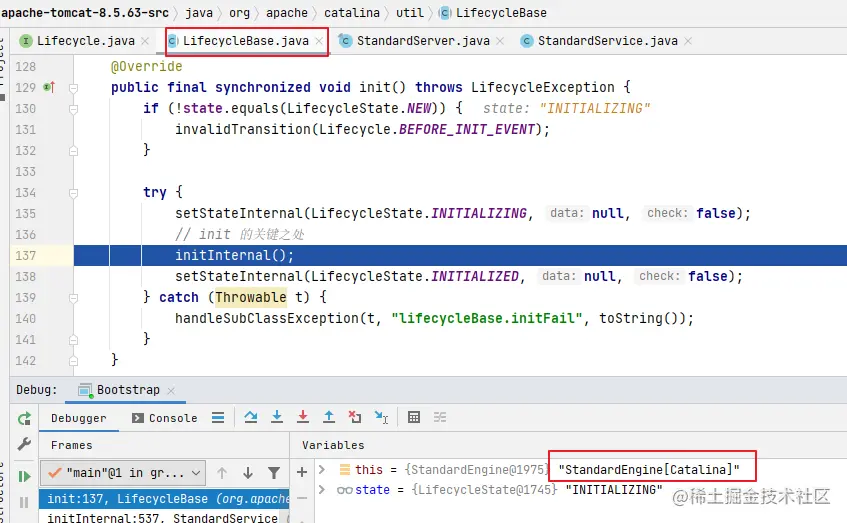
Task: Click the next frame down arrow
Action: point(248,473)
